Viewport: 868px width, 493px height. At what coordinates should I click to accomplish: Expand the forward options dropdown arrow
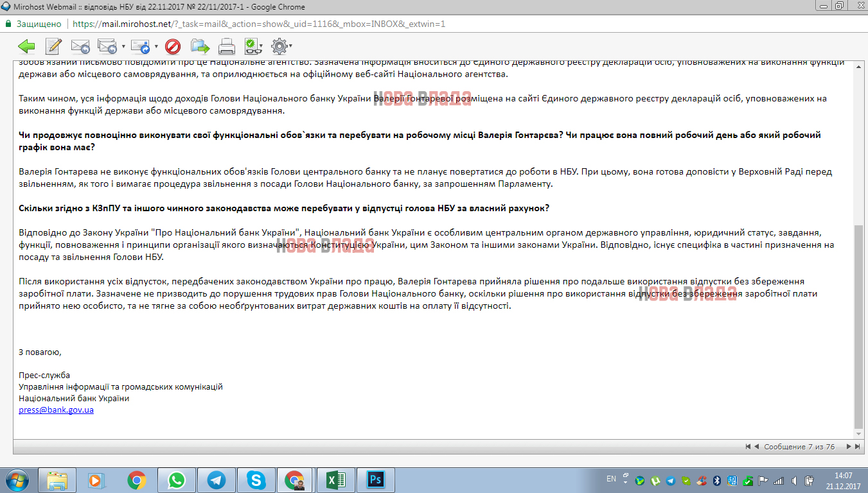pos(156,47)
